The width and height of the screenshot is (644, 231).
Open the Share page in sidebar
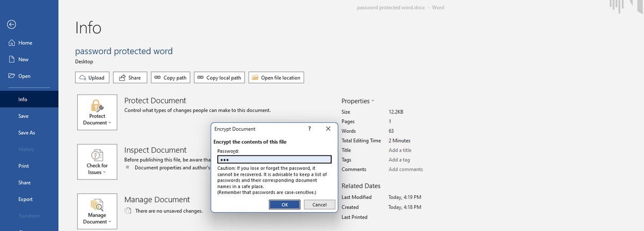pos(29,183)
